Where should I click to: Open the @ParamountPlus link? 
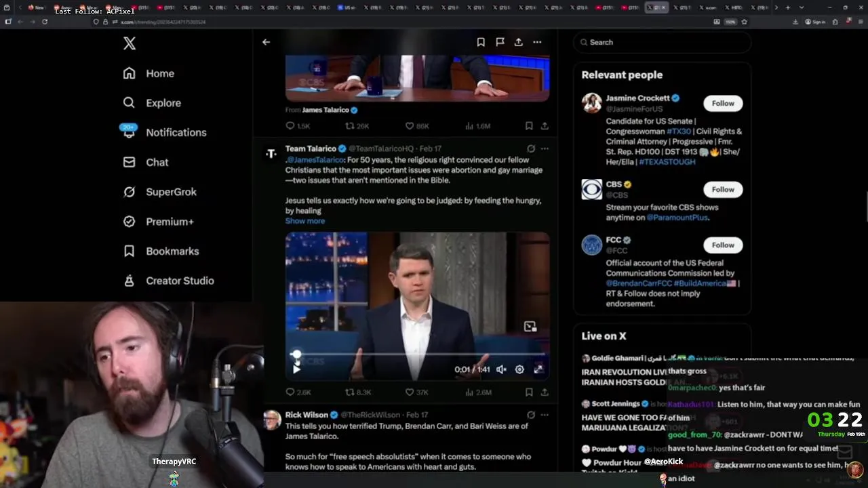tap(677, 218)
